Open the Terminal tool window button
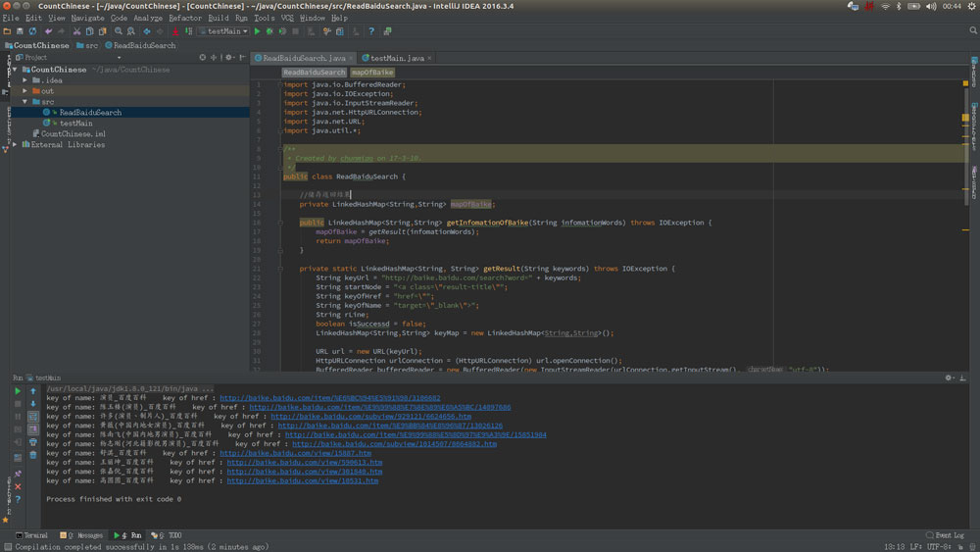Screen dimensions: 980x552 (x=32, y=535)
